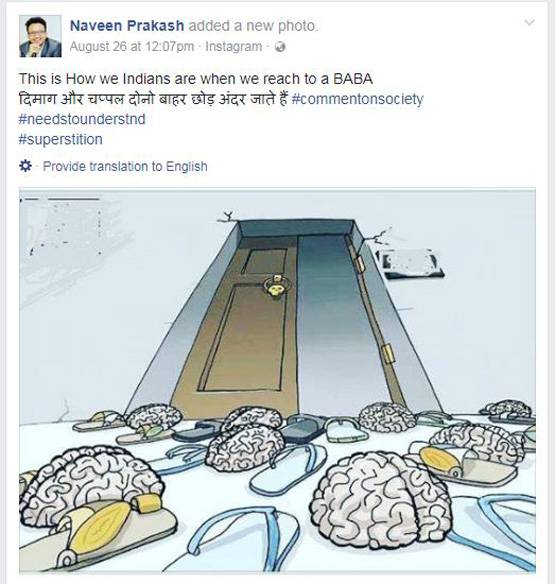Click the dark open doorway gap
The width and height of the screenshot is (555, 584).
tap(326, 320)
